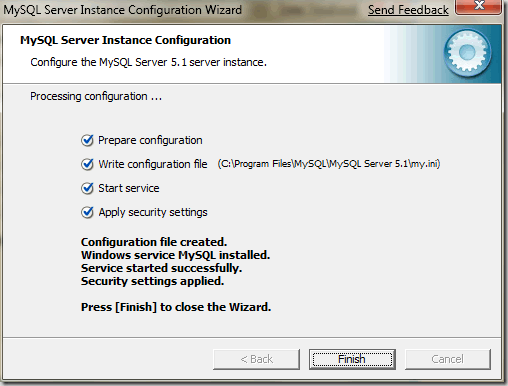The image size is (508, 386).
Task: Click the window title bar text
Action: click(123, 10)
